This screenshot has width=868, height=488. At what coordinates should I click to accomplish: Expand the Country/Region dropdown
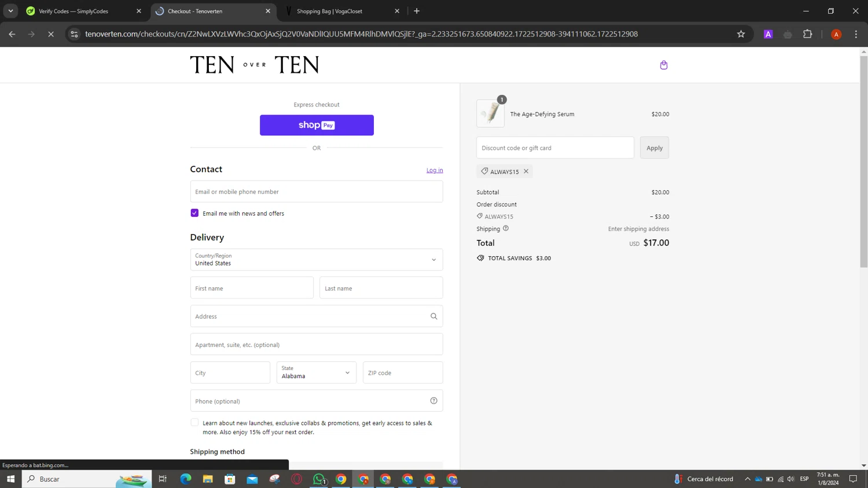(x=317, y=260)
